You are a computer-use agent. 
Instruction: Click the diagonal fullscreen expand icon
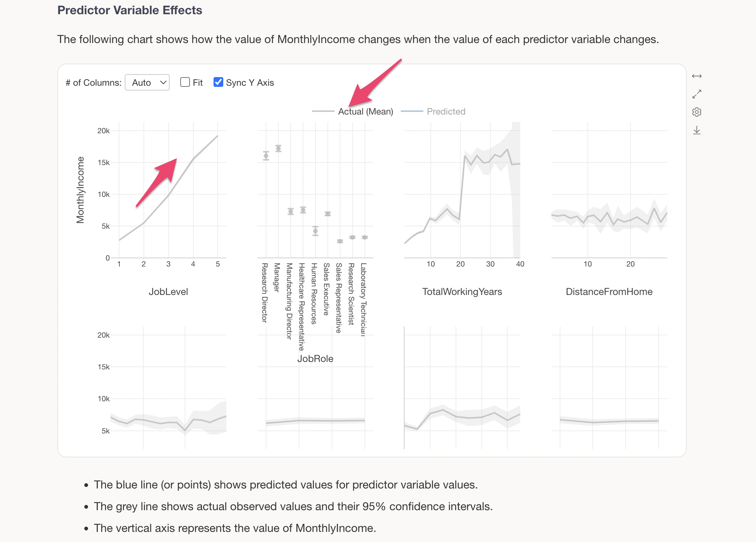tap(696, 94)
